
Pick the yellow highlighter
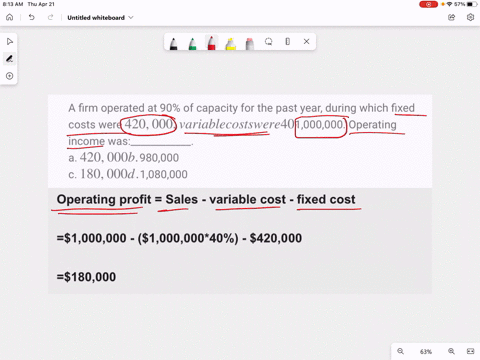click(231, 44)
